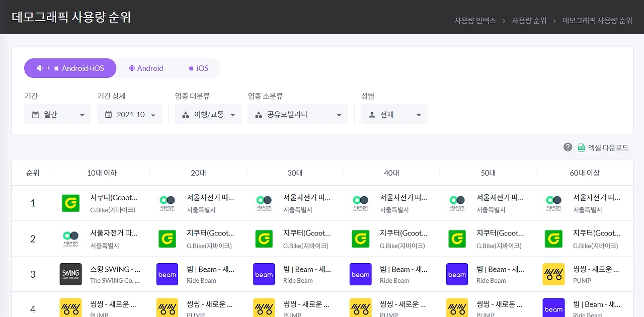
Task: Click 씽씽 icon in 20대 rank 4
Action: click(x=167, y=308)
